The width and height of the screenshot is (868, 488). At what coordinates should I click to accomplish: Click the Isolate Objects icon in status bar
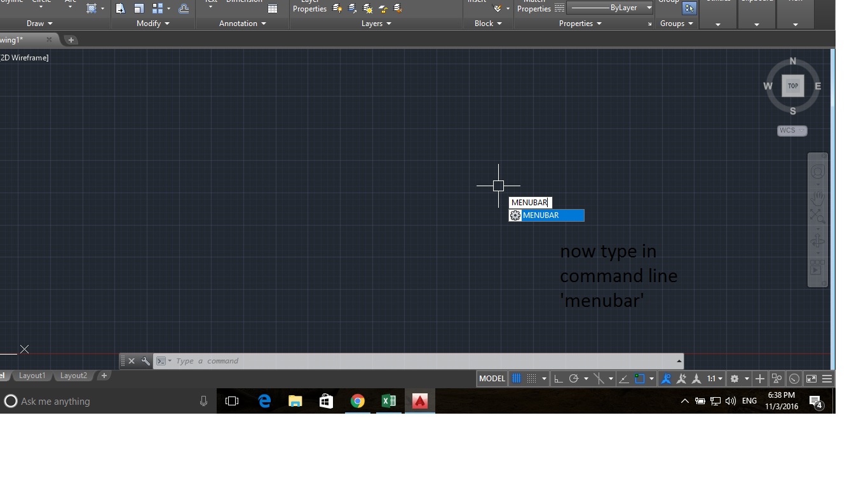pos(776,379)
